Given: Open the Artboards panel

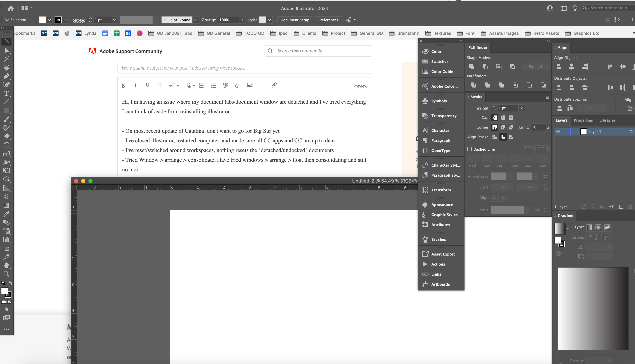Looking at the screenshot, I should [x=440, y=284].
